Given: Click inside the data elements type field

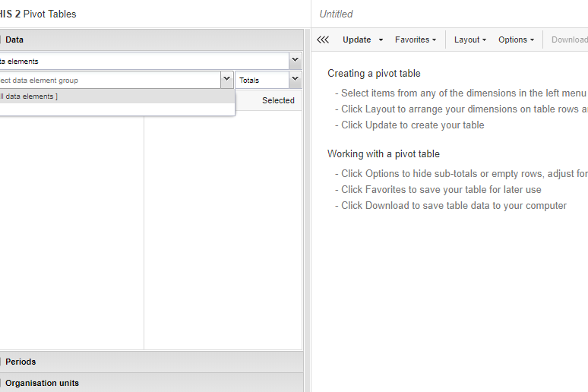Looking at the screenshot, I should 137,61.
